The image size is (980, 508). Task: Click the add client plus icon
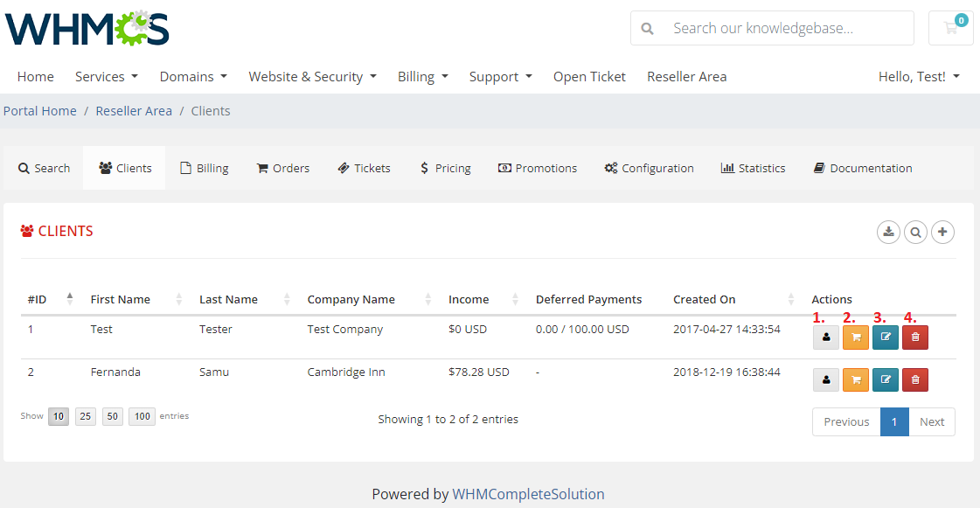tap(942, 233)
